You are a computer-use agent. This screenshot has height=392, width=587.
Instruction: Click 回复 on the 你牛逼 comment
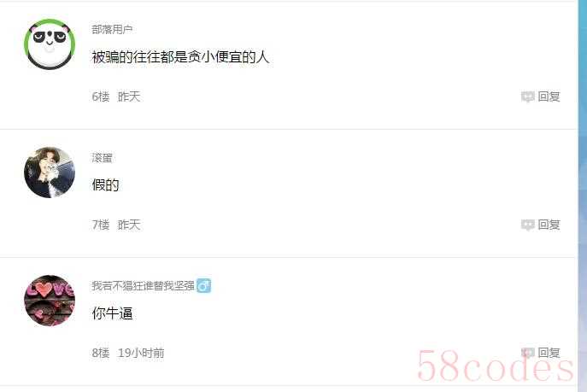[549, 353]
